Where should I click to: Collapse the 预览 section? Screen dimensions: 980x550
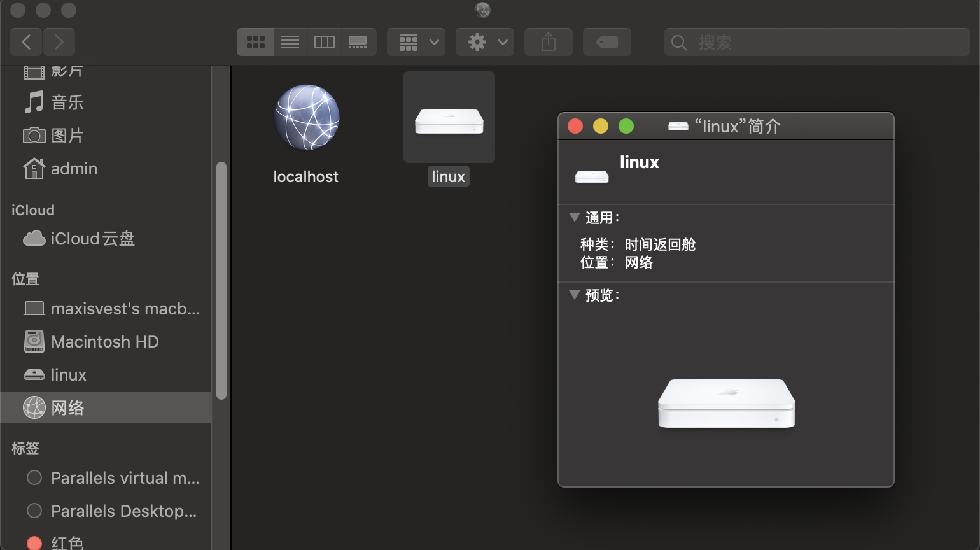click(x=575, y=295)
